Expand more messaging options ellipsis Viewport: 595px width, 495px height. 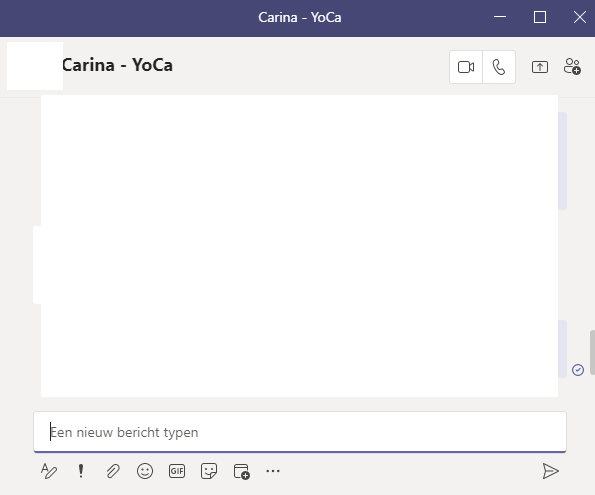click(x=273, y=471)
